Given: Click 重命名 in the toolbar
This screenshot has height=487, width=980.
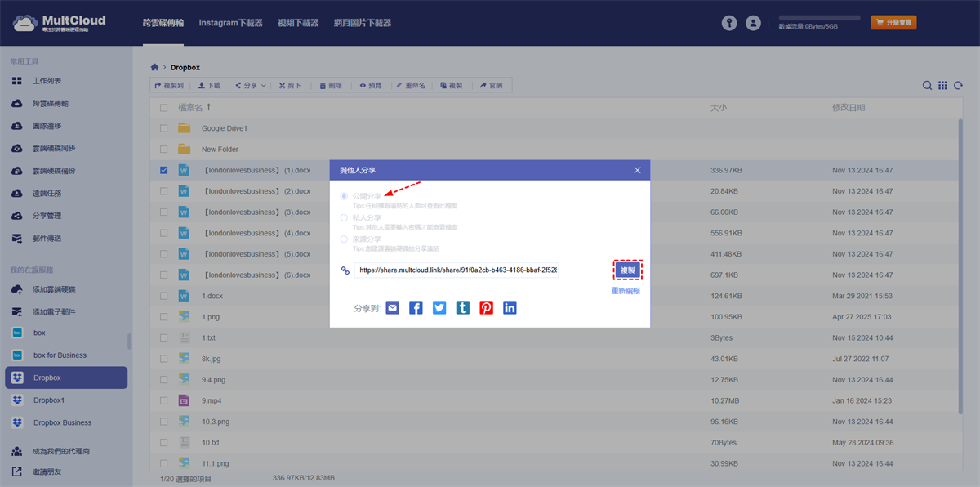Looking at the screenshot, I should pyautogui.click(x=412, y=85).
